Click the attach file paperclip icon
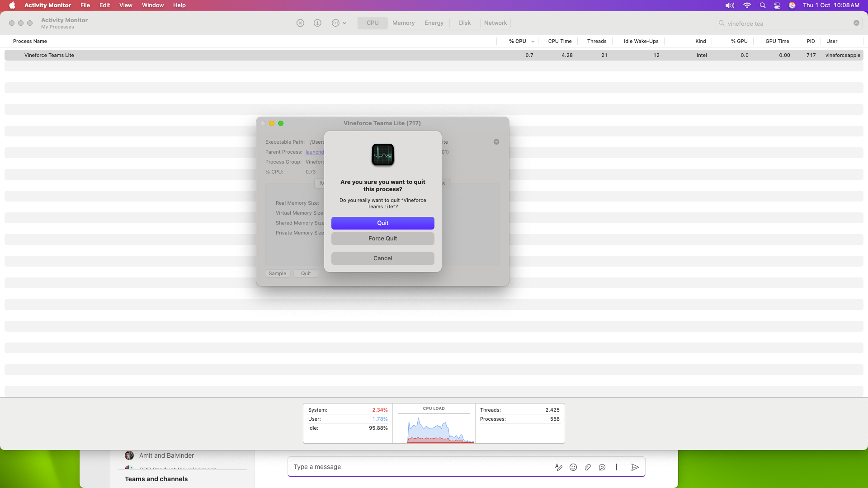Image resolution: width=868 pixels, height=488 pixels. pyautogui.click(x=588, y=467)
